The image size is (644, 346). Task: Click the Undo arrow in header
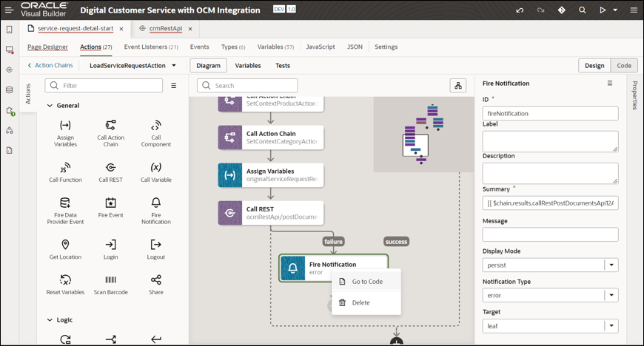coord(520,10)
